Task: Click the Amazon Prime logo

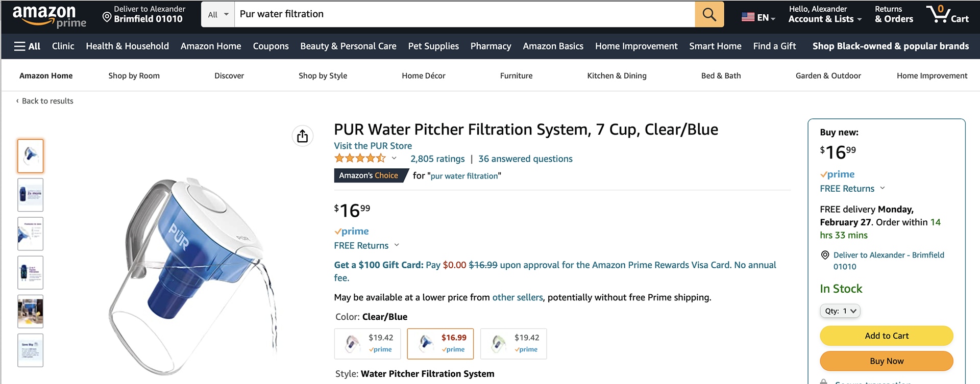Action: (49, 16)
